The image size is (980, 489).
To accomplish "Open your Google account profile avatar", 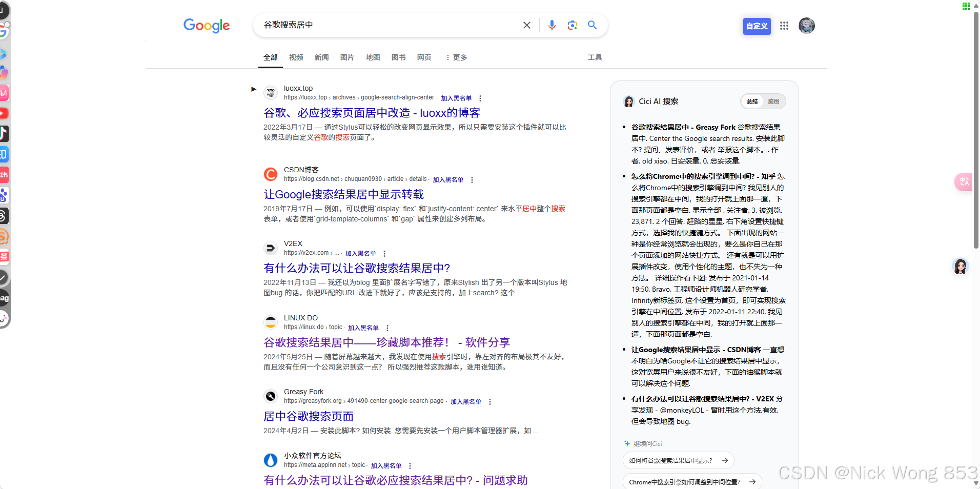I will [806, 26].
